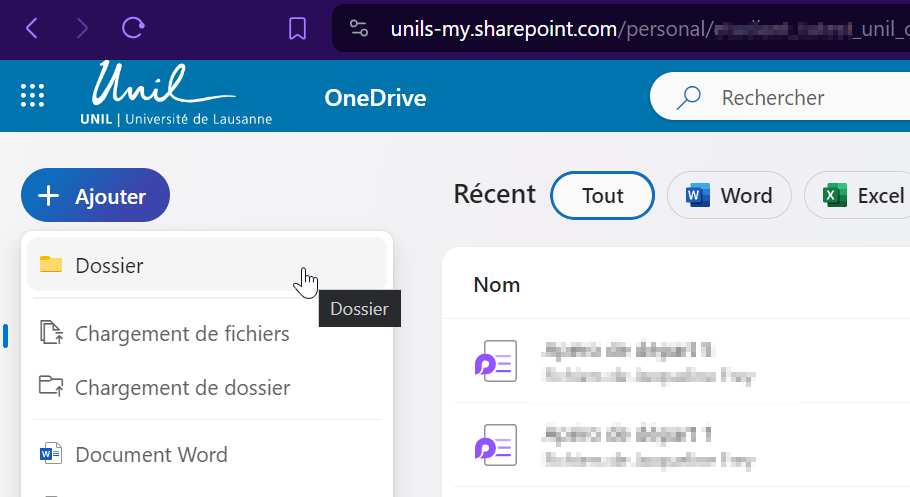910x497 pixels.
Task: Reload the page with the refresh icon
Action: (x=132, y=28)
